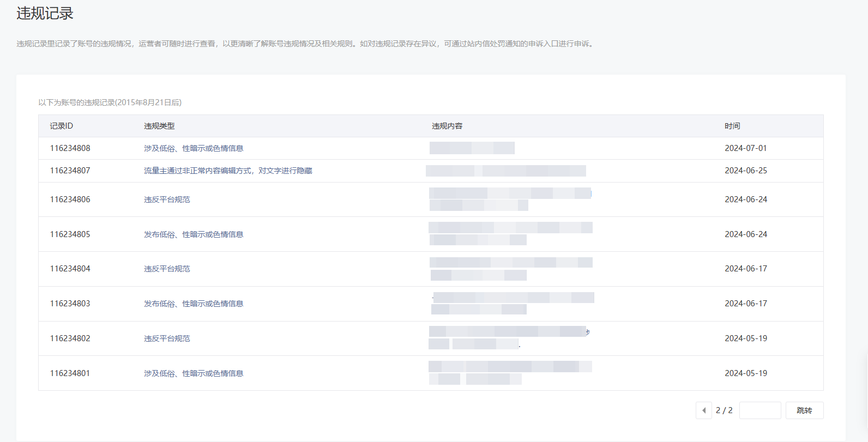Image resolution: width=868 pixels, height=442 pixels.
Task: Click the 违规类型 column header
Action: point(159,126)
